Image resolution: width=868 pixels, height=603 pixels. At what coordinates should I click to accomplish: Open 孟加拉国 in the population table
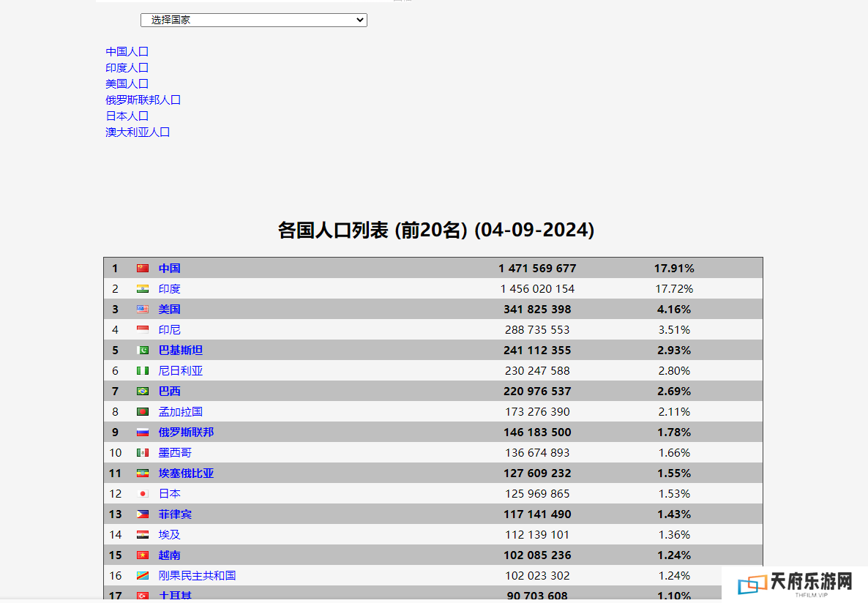point(181,411)
